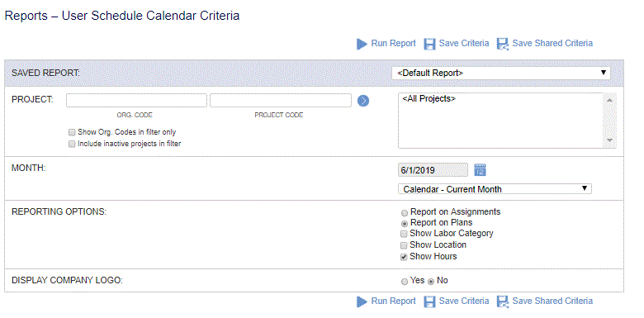Click the bottom Save Criteria disk icon
The width and height of the screenshot is (644, 318).
(429, 302)
